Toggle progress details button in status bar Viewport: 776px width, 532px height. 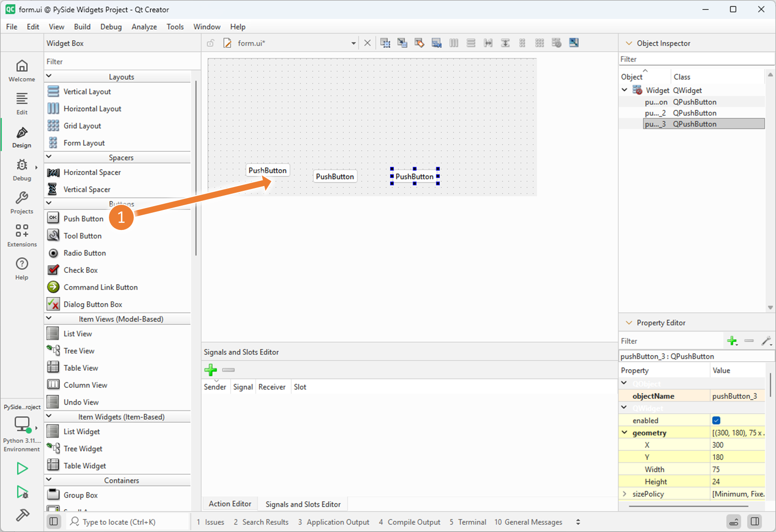coord(734,522)
